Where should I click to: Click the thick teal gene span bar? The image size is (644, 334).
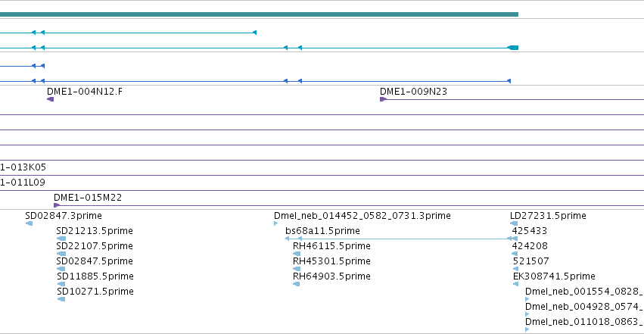point(259,14)
